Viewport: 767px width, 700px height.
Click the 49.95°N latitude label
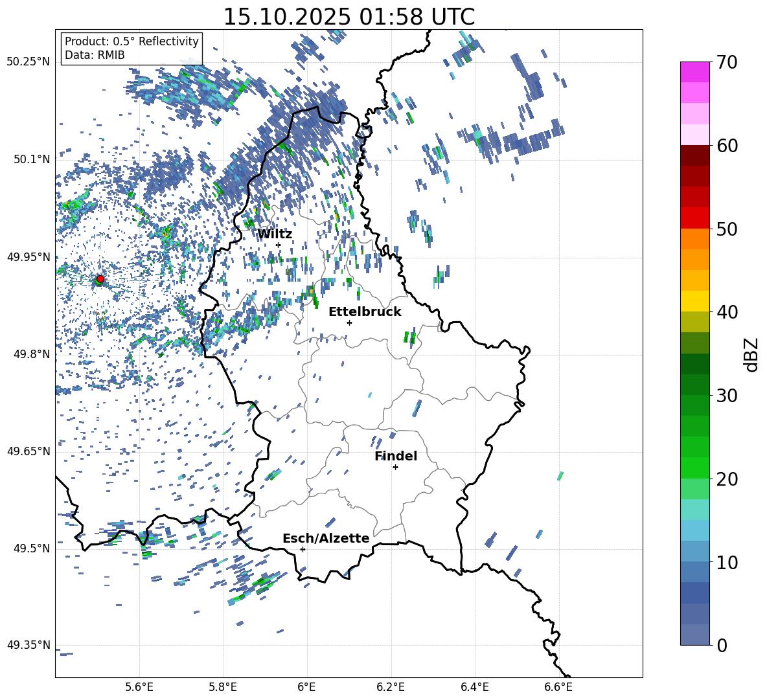click(29, 256)
